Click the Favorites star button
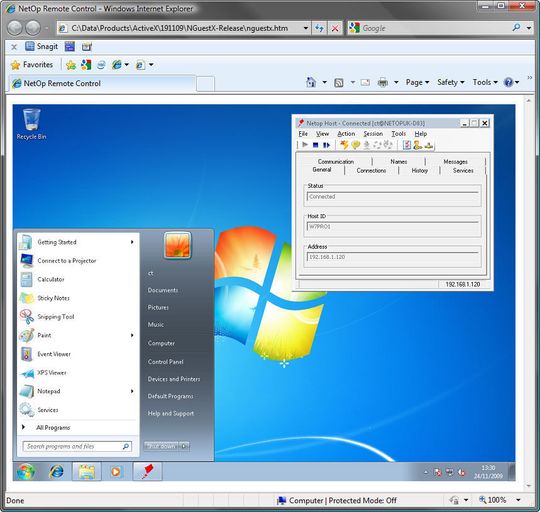This screenshot has width=540, height=512. 32,65
